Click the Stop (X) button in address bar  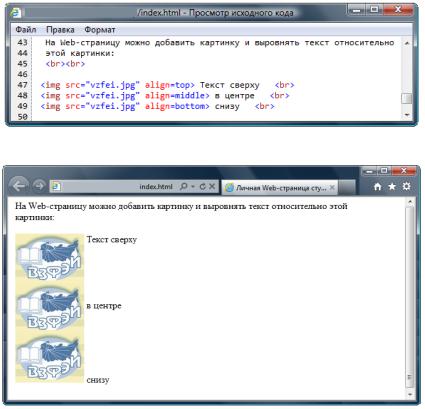point(212,187)
